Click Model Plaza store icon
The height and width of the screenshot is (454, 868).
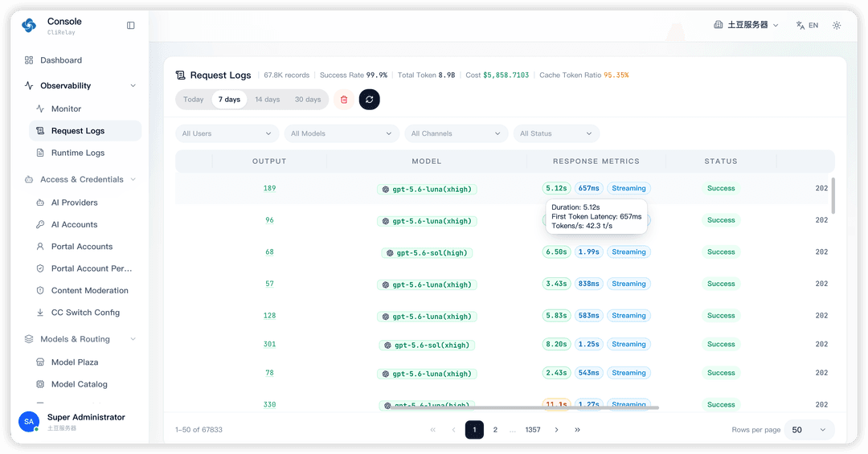[x=40, y=362]
